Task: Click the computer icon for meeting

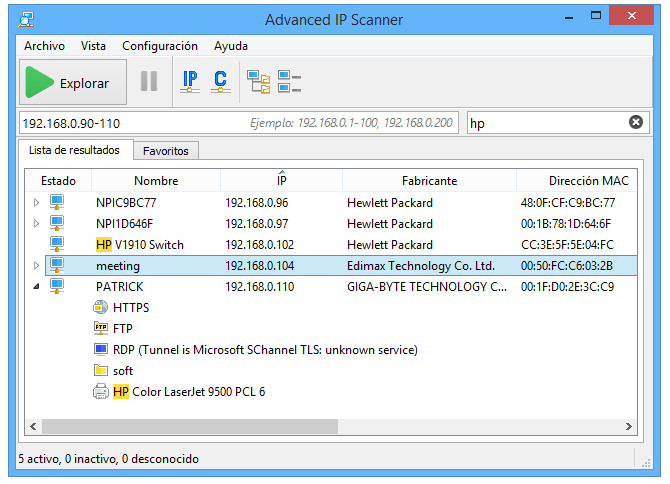Action: [x=57, y=265]
